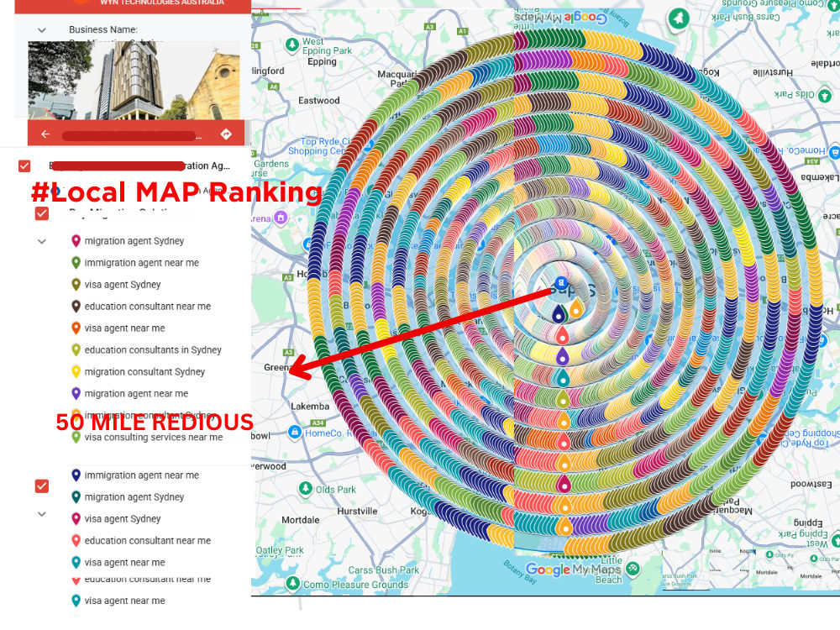
Task: Collapse the chevron beside magenta-pinned migration agent Sydney
Action: click(x=42, y=242)
